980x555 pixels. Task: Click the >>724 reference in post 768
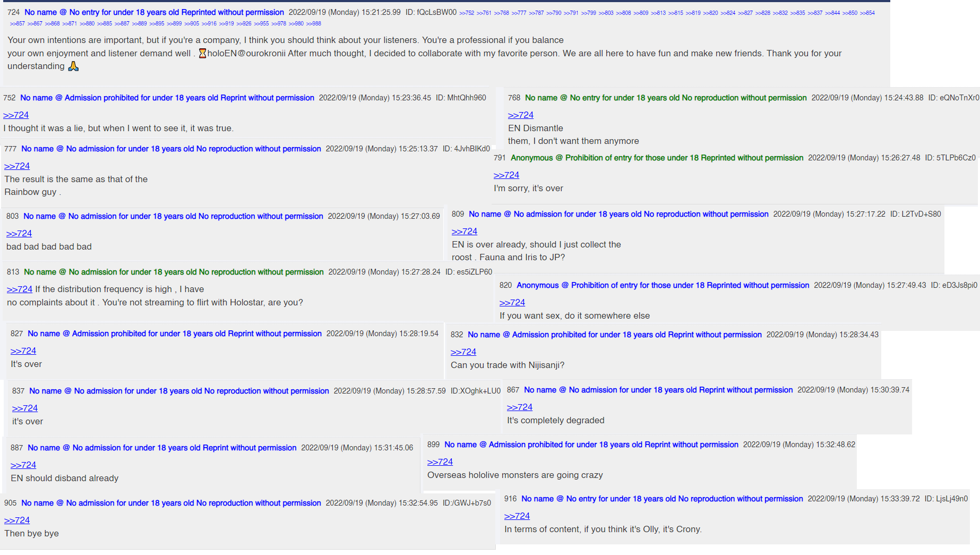click(521, 115)
